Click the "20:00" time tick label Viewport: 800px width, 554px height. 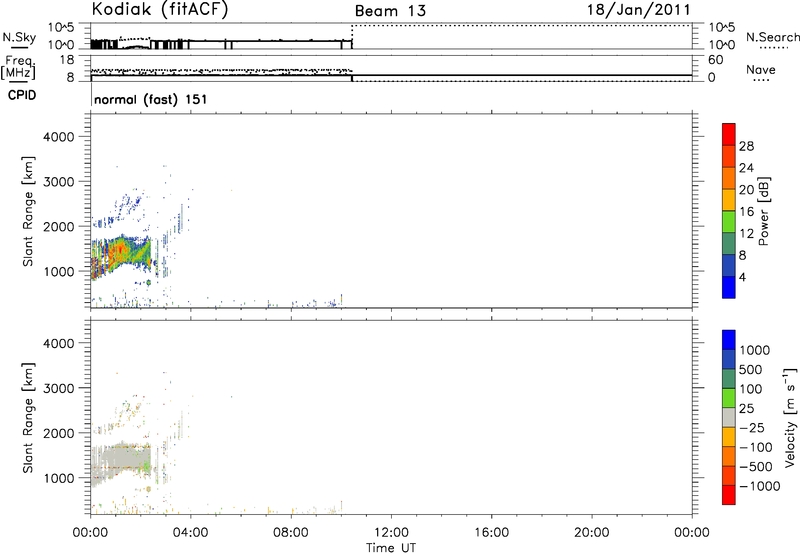(591, 533)
